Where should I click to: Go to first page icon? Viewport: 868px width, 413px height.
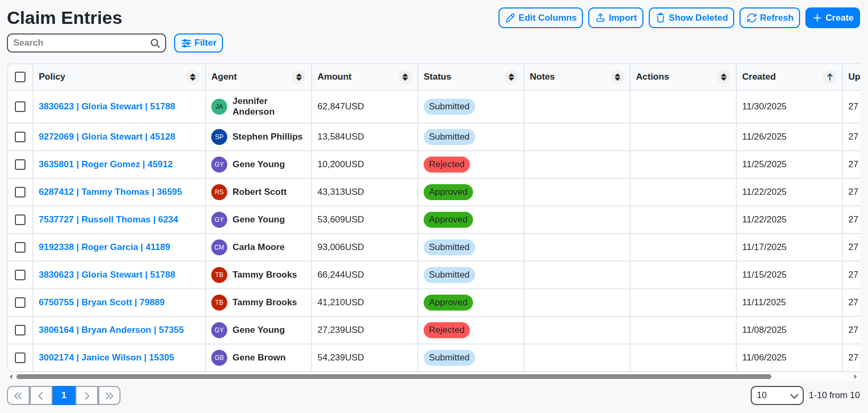18,395
